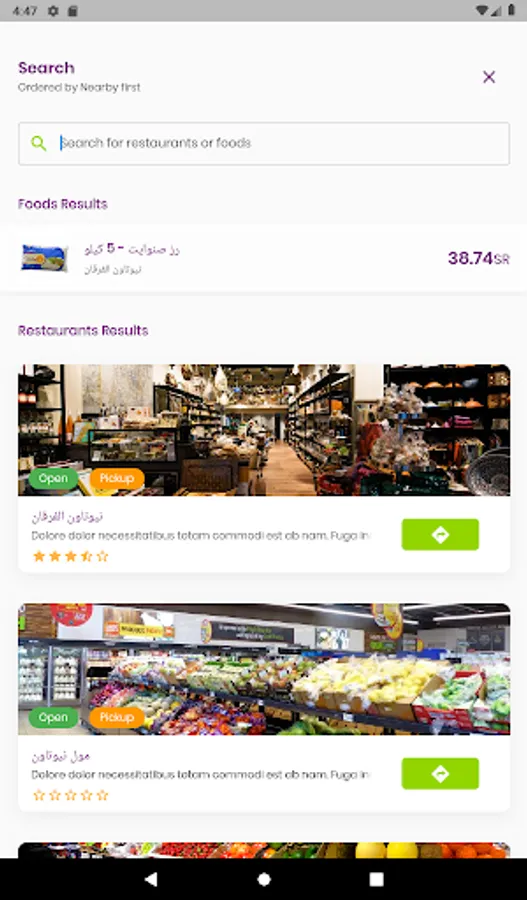Tap Android home circle button
Image resolution: width=527 pixels, height=900 pixels.
[264, 879]
